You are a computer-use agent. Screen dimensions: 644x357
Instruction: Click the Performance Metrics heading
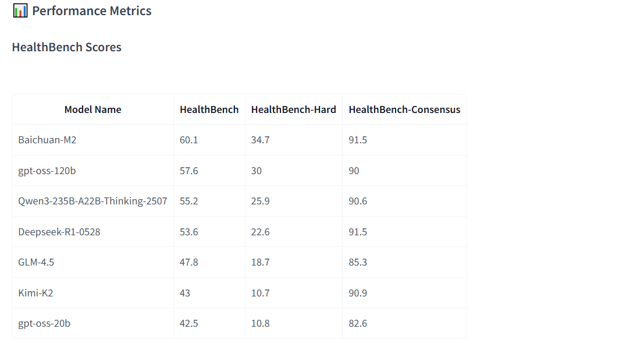[92, 10]
